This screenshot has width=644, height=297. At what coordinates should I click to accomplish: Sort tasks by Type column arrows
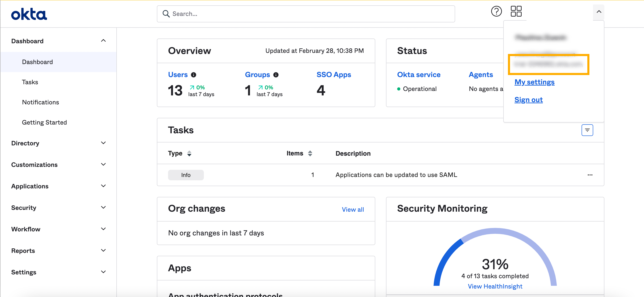pyautogui.click(x=189, y=153)
